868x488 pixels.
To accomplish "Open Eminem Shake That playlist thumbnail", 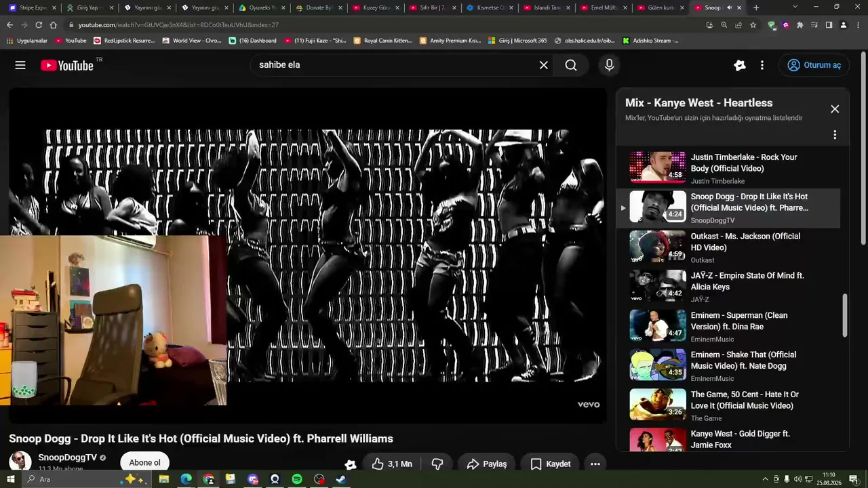I will click(658, 365).
